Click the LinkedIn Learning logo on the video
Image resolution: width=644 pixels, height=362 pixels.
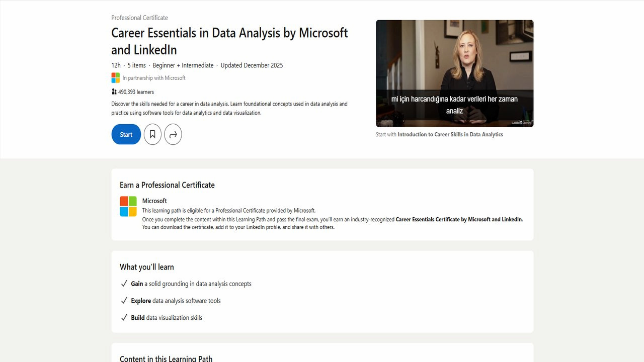coord(522,123)
